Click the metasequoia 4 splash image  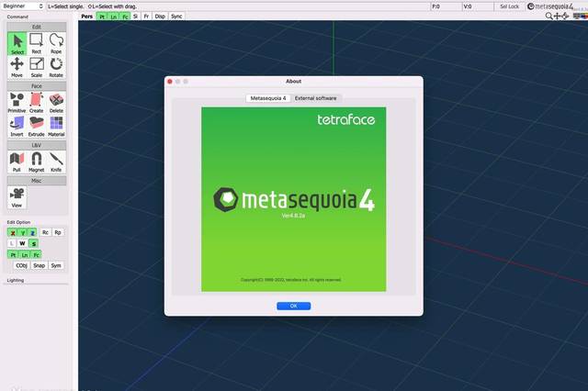(x=294, y=199)
